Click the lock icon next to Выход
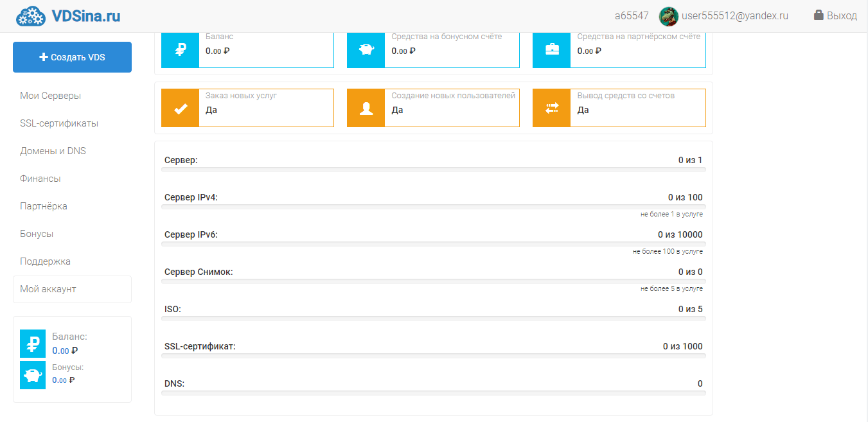This screenshot has height=422, width=868. point(819,15)
